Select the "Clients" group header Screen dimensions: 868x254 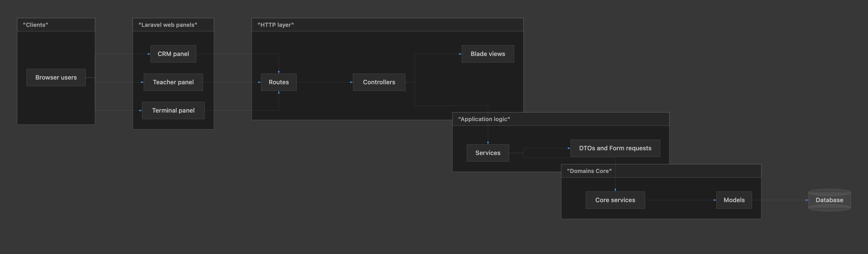tap(56, 25)
